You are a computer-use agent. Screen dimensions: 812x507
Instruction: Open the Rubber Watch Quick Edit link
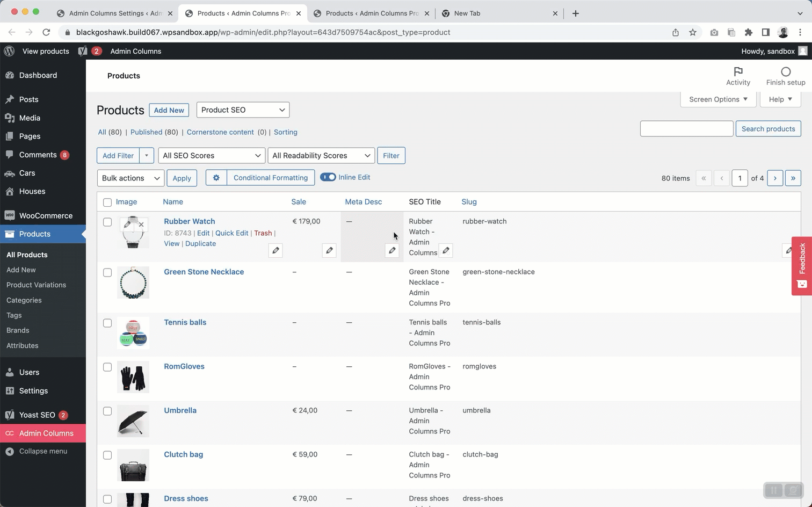pos(231,233)
